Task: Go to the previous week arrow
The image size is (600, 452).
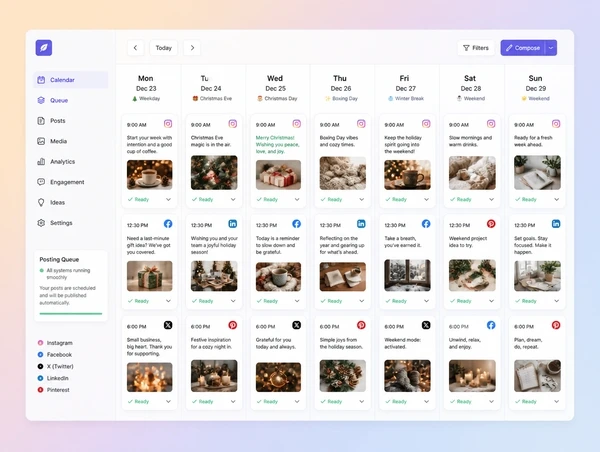Action: click(x=135, y=48)
